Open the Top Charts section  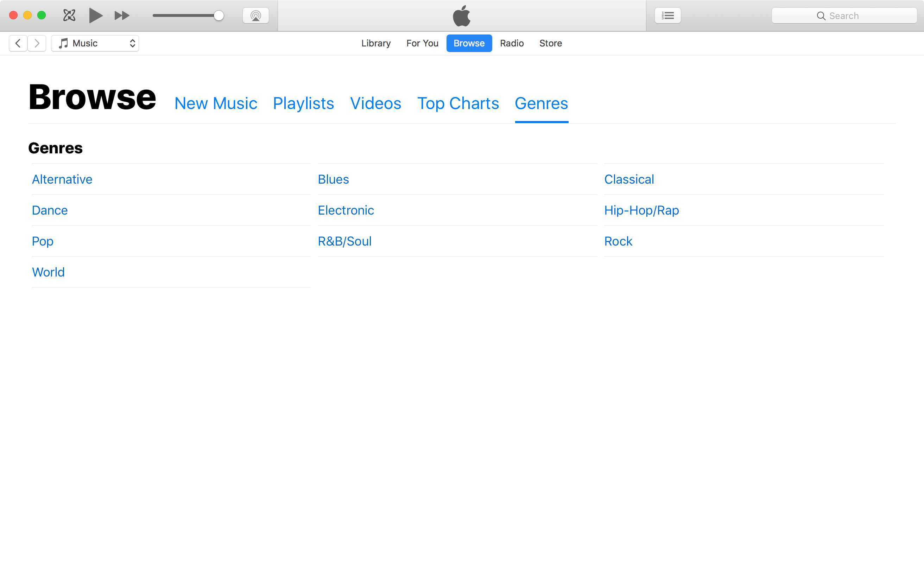458,103
